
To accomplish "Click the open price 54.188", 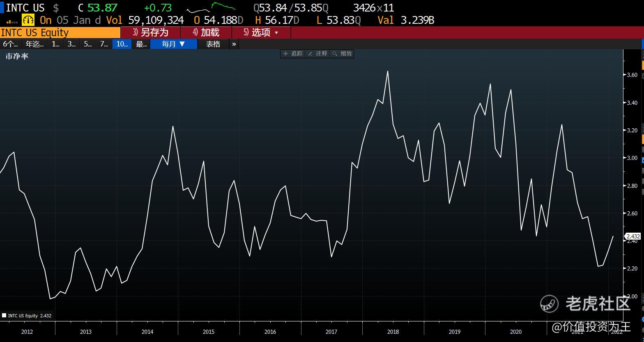I will coord(220,20).
